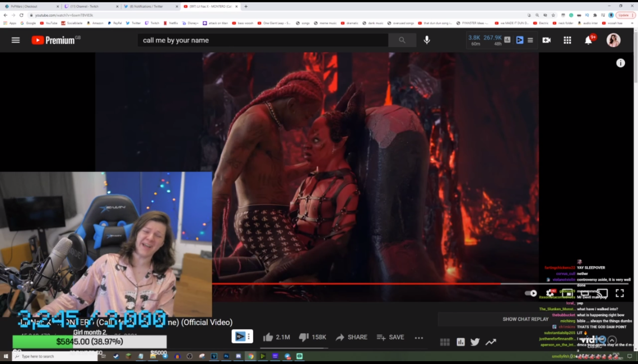
Task: Open Steam from the taskbar
Action: (116, 356)
